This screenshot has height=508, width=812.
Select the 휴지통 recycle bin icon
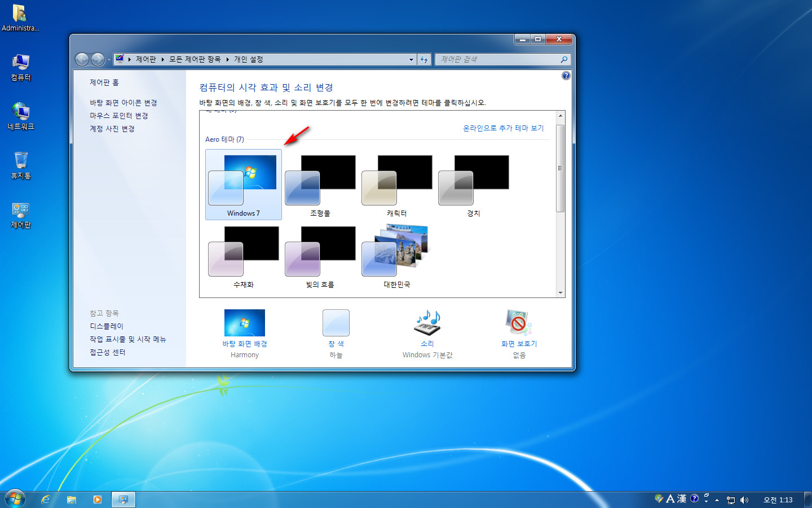(x=21, y=165)
